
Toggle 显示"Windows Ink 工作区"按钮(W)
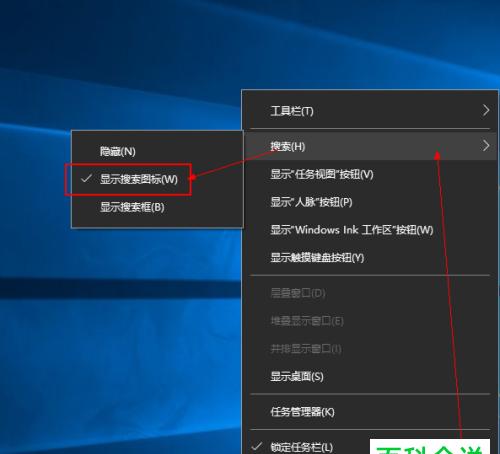(371, 230)
